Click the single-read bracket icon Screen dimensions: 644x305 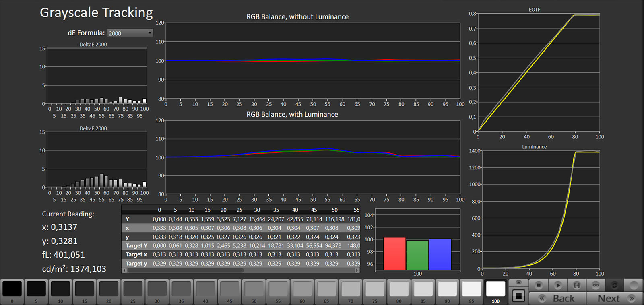click(x=576, y=285)
